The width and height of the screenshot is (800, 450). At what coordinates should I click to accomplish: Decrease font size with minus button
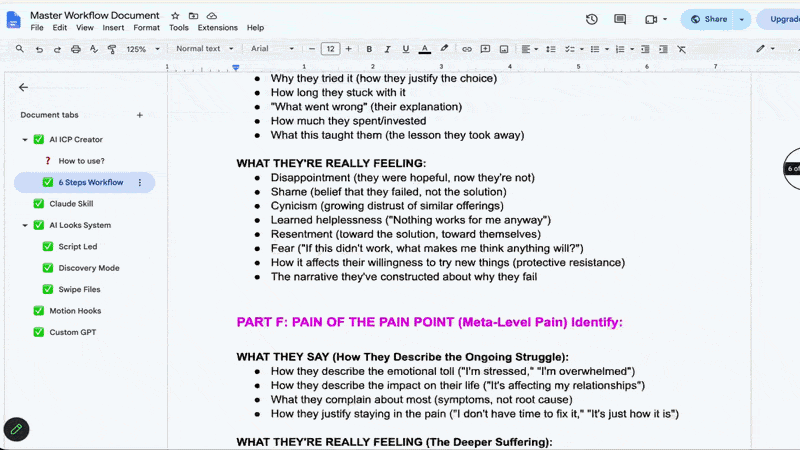(312, 49)
